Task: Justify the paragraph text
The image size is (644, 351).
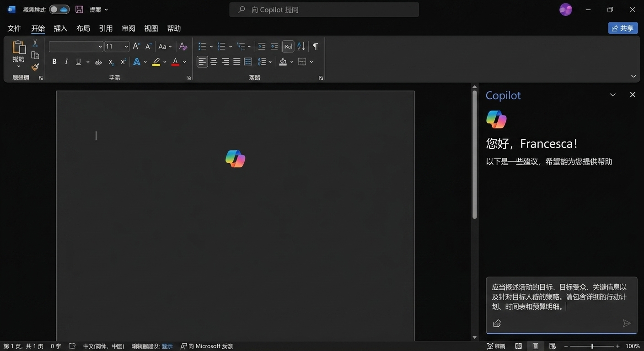Action: click(236, 62)
